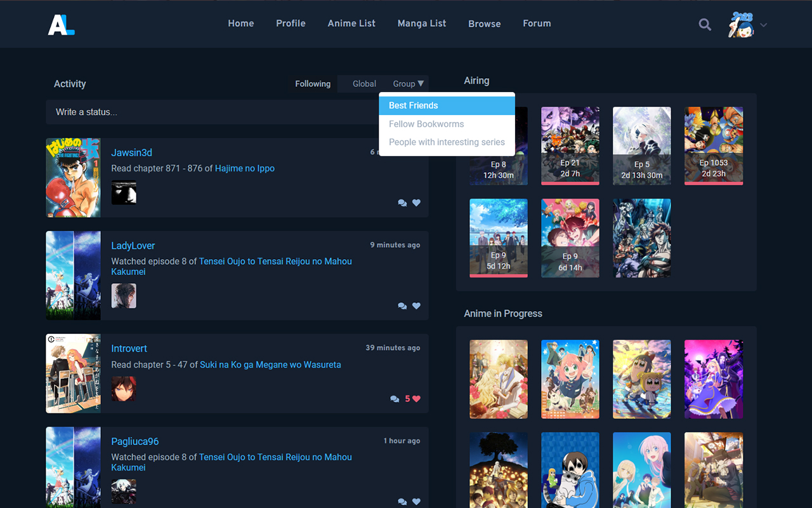This screenshot has width=812, height=508.
Task: Click Jawsin3d's small avatar image
Action: 124,192
